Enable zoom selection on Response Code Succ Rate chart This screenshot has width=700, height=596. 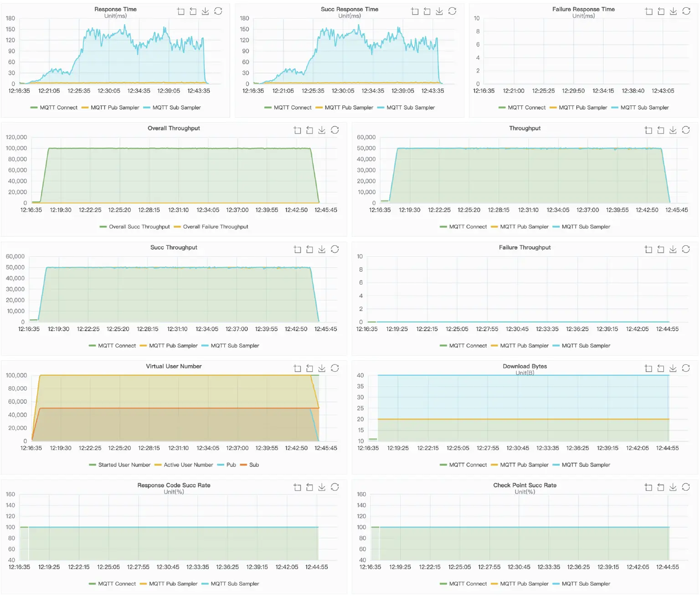pyautogui.click(x=297, y=487)
